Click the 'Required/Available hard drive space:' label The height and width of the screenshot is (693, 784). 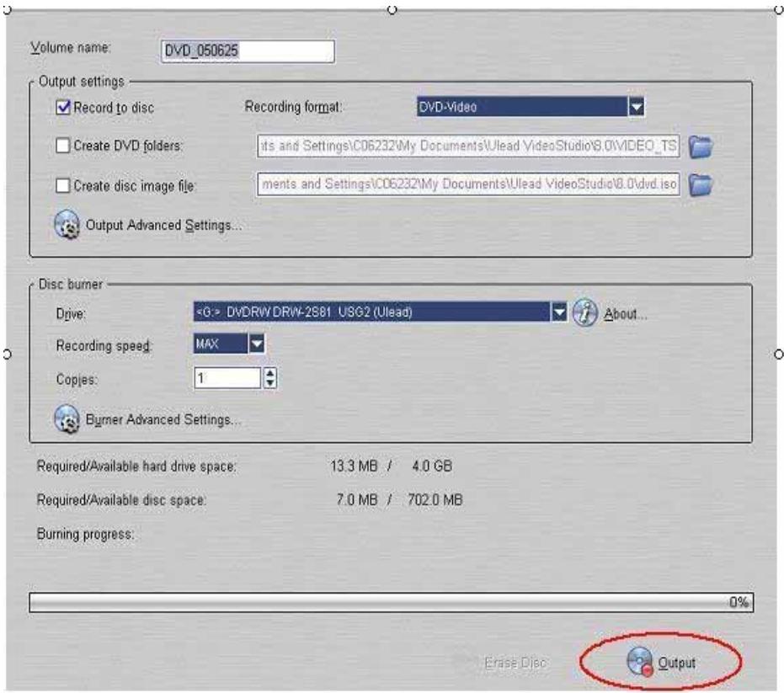pyautogui.click(x=136, y=466)
